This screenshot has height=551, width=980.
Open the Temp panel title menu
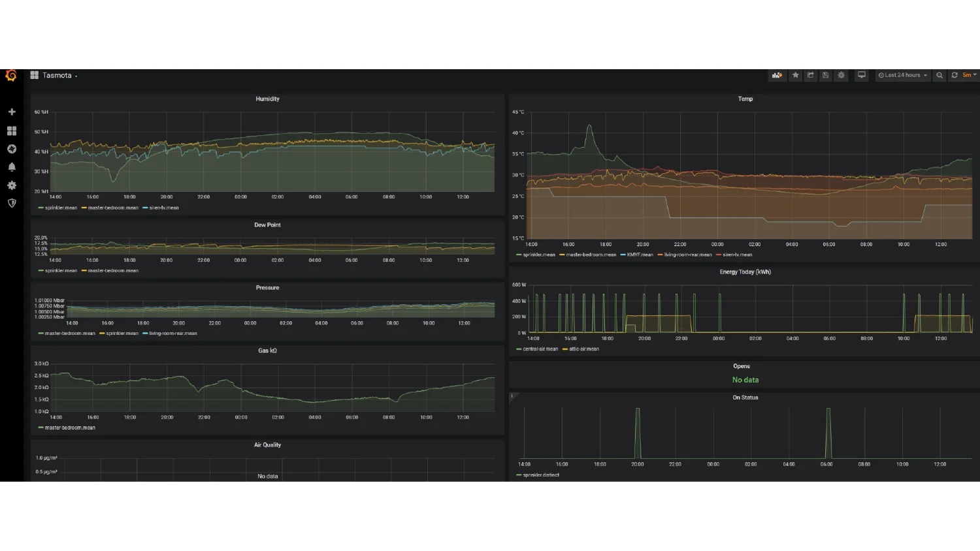(x=745, y=99)
